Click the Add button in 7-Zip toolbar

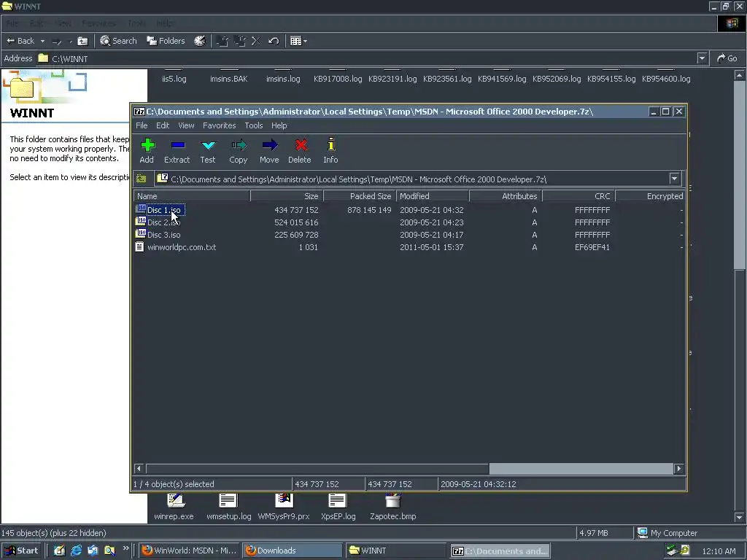[147, 150]
